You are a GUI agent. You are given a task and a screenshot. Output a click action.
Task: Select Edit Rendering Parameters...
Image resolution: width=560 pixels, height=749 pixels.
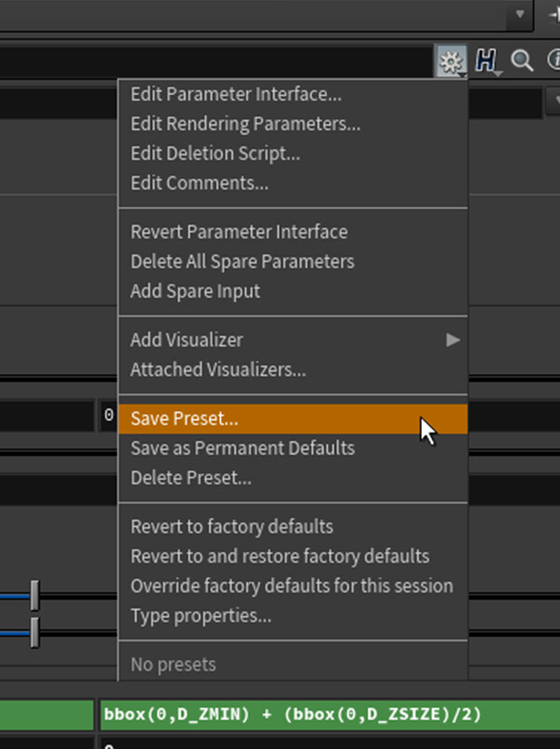coord(245,123)
